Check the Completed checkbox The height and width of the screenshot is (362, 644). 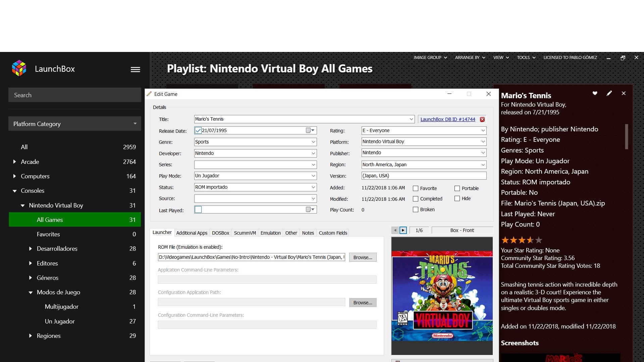click(x=416, y=199)
